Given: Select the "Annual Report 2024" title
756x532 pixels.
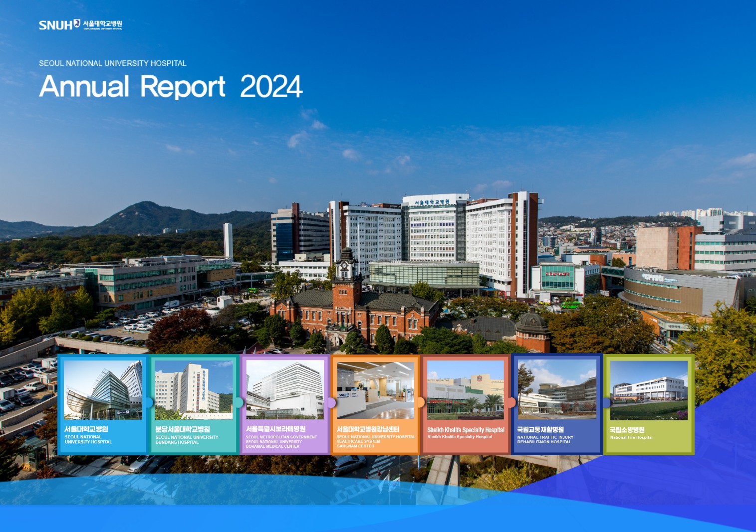Looking at the screenshot, I should pyautogui.click(x=171, y=87).
